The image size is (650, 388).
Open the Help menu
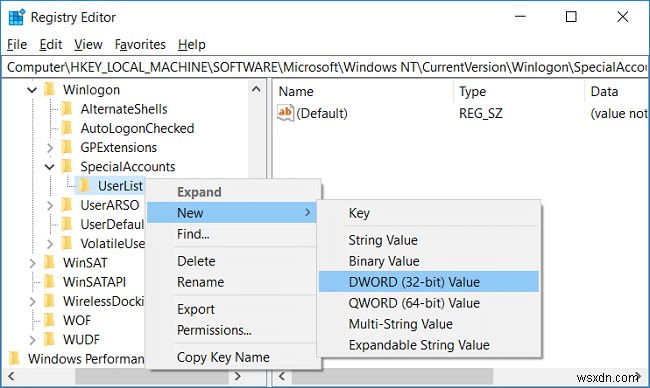click(x=192, y=44)
